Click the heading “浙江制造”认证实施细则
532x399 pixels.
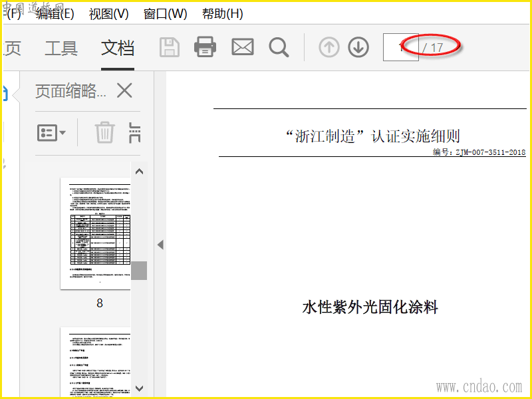tap(372, 136)
